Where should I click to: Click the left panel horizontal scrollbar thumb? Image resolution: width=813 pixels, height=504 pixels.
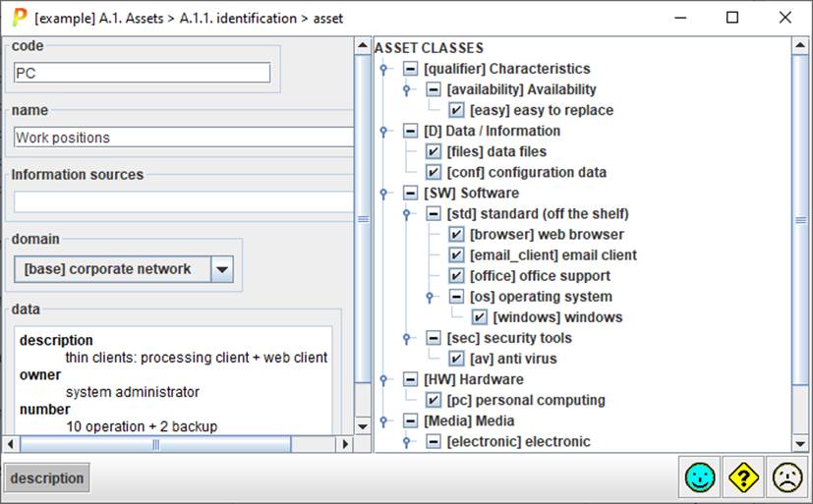pos(155,445)
